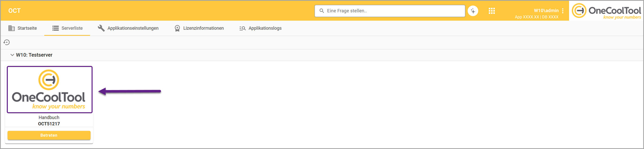Screen dimensions: 644x149
Task: Collapse the W10: Testserver group chevron
Action: point(12,55)
